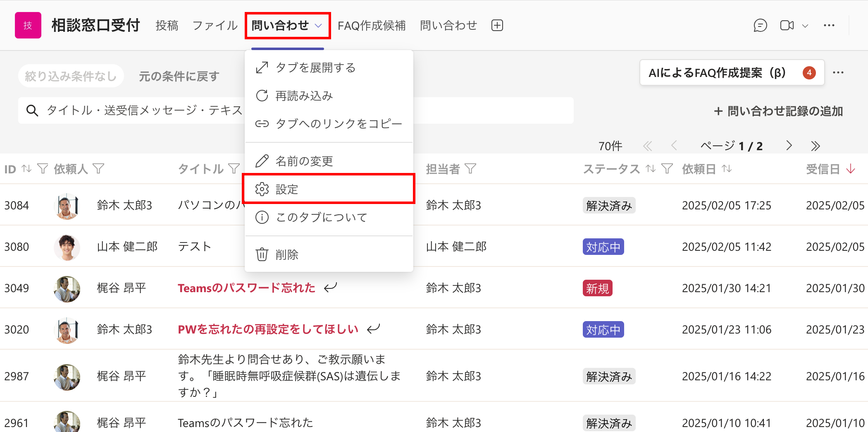Viewport: 868px width, 432px height.
Task: Add a new tab with the plus icon
Action: pyautogui.click(x=497, y=25)
